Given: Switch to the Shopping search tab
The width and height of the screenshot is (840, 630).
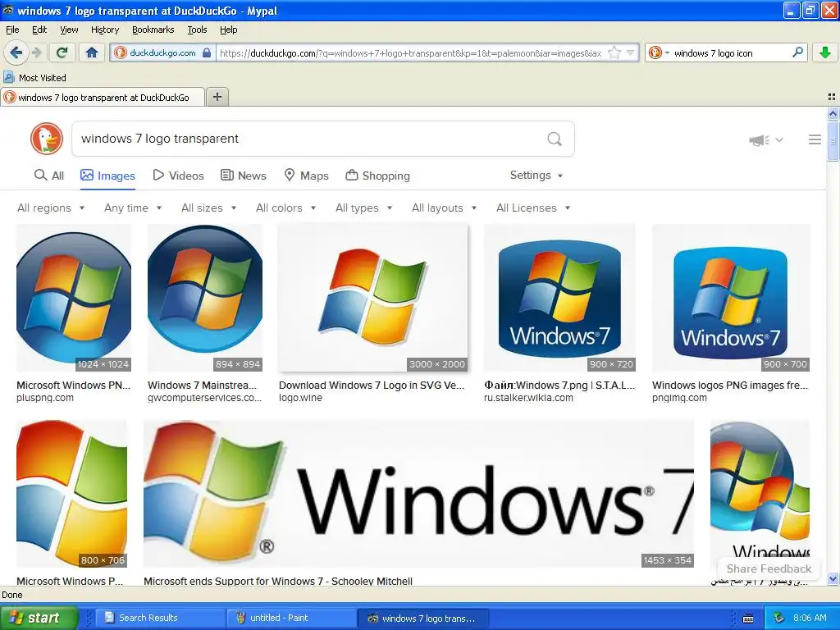Looking at the screenshot, I should point(377,176).
